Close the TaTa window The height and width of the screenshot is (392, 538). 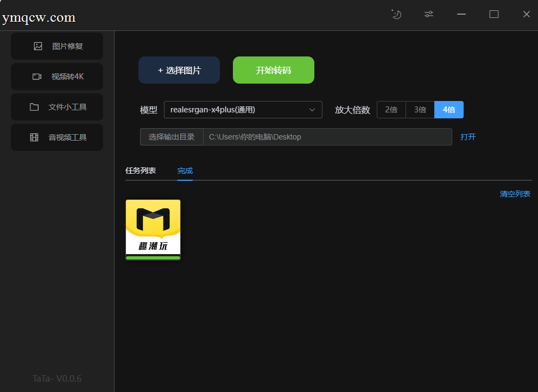coord(527,14)
